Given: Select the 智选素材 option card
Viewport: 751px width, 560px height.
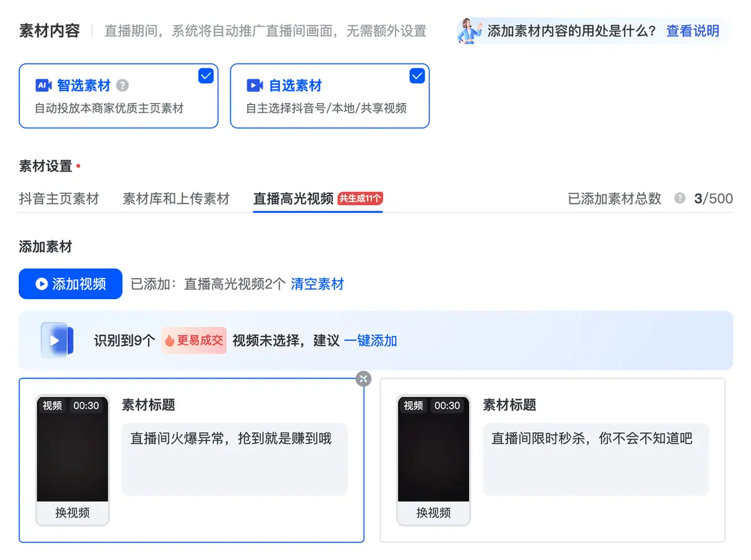Looking at the screenshot, I should [x=118, y=96].
